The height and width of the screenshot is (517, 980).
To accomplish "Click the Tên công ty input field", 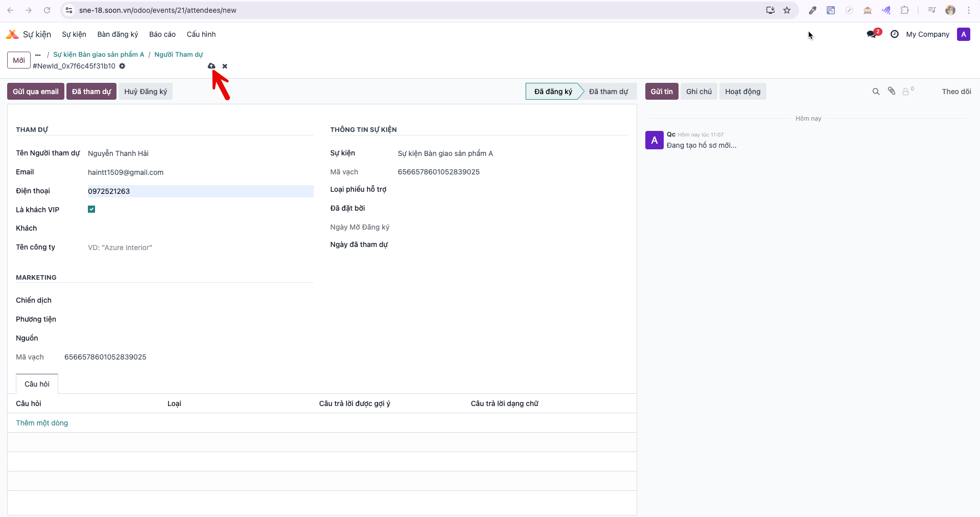I will point(200,248).
